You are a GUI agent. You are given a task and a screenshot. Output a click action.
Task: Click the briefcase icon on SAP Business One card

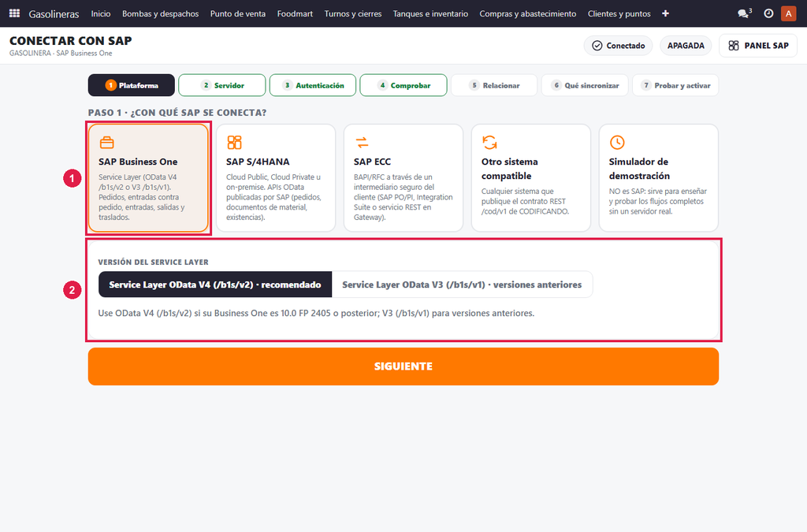[x=106, y=142]
